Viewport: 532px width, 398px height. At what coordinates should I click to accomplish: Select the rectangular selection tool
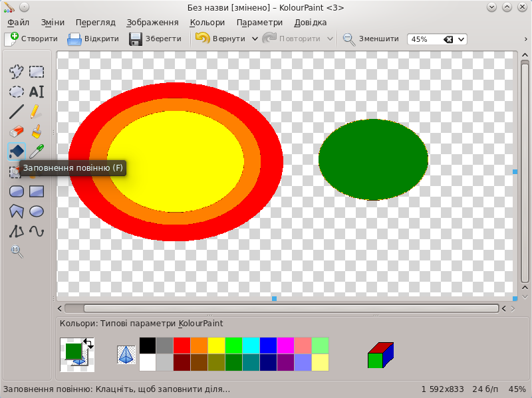(37, 72)
